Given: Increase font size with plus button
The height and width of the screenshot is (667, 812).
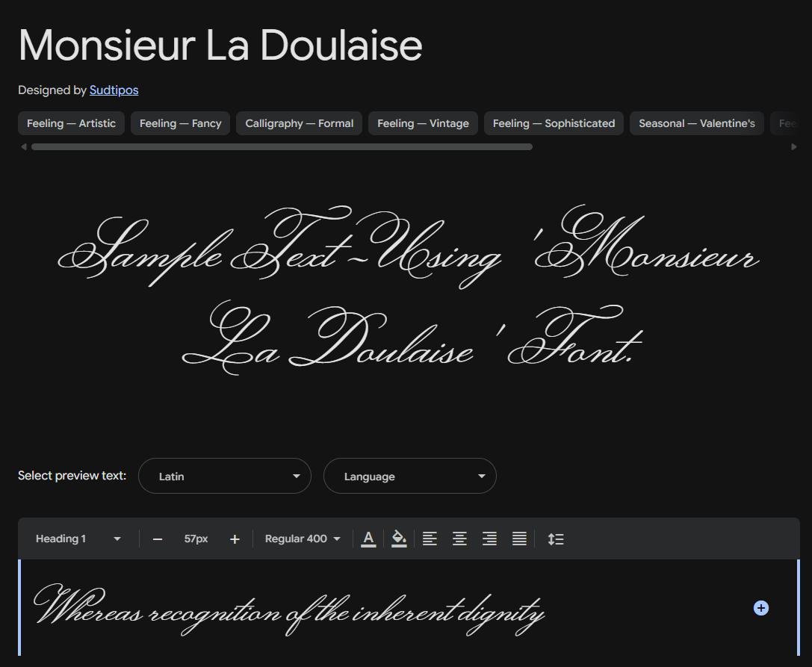Looking at the screenshot, I should coord(235,539).
